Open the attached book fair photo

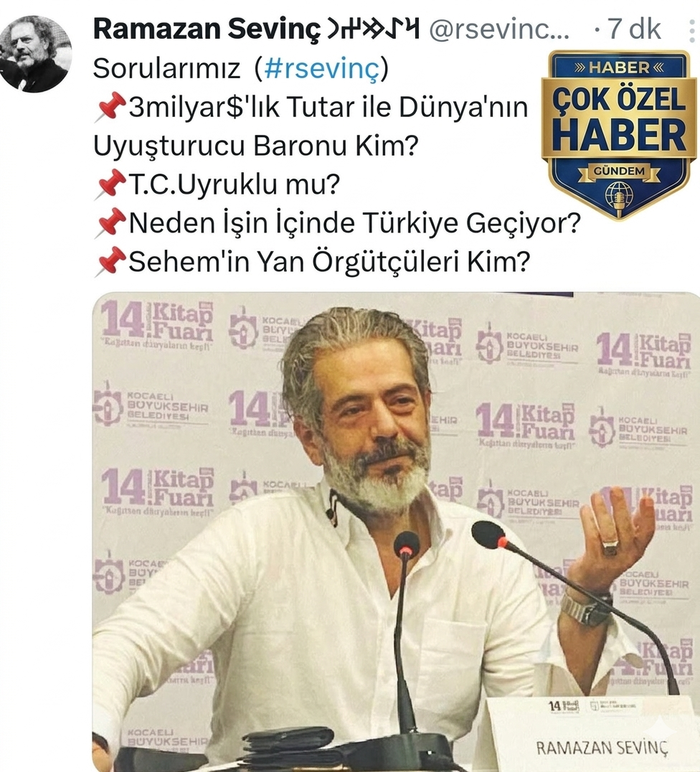coord(396,532)
